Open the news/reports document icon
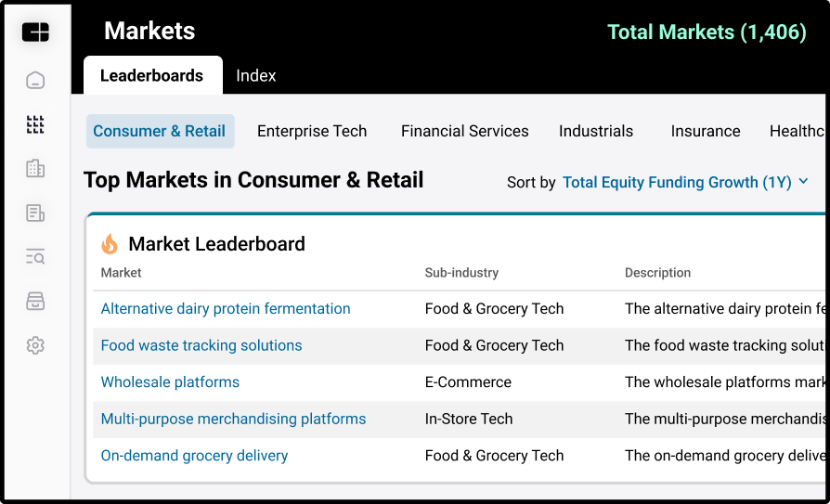Screen dimensions: 830x504 35,213
